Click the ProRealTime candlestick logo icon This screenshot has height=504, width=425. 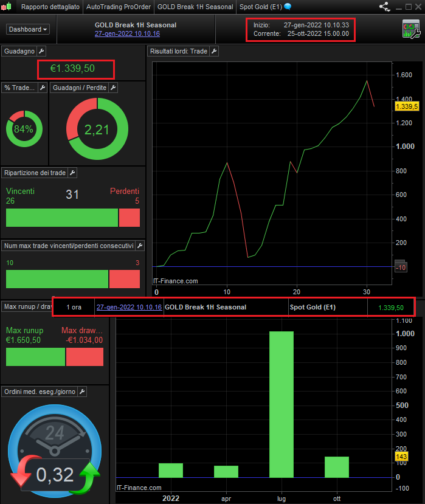6,7
